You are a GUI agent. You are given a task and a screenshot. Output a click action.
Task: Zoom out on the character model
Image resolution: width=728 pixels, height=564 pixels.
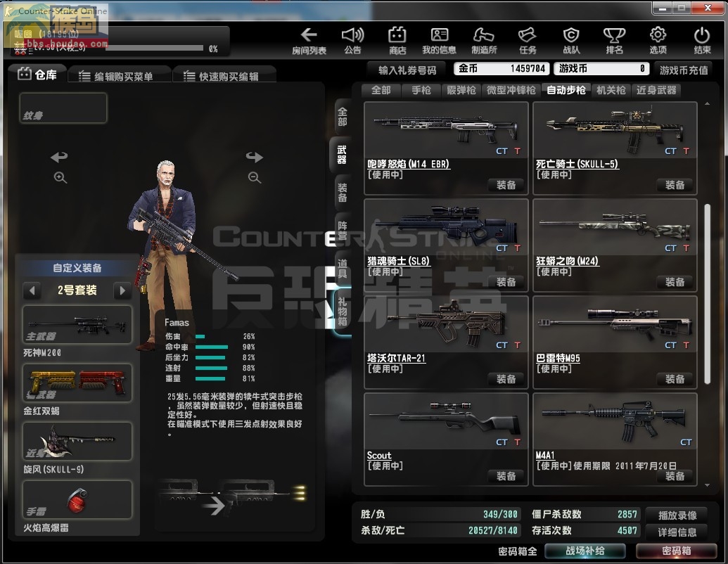coord(255,177)
